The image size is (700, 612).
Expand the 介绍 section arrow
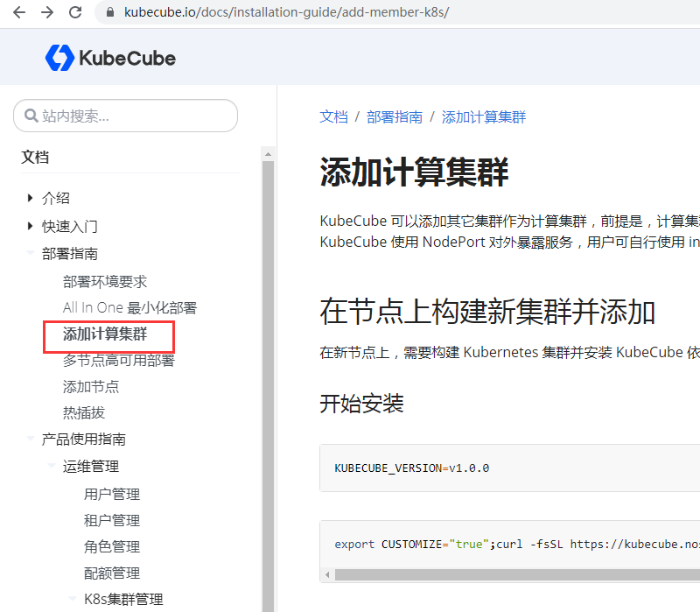(x=30, y=198)
